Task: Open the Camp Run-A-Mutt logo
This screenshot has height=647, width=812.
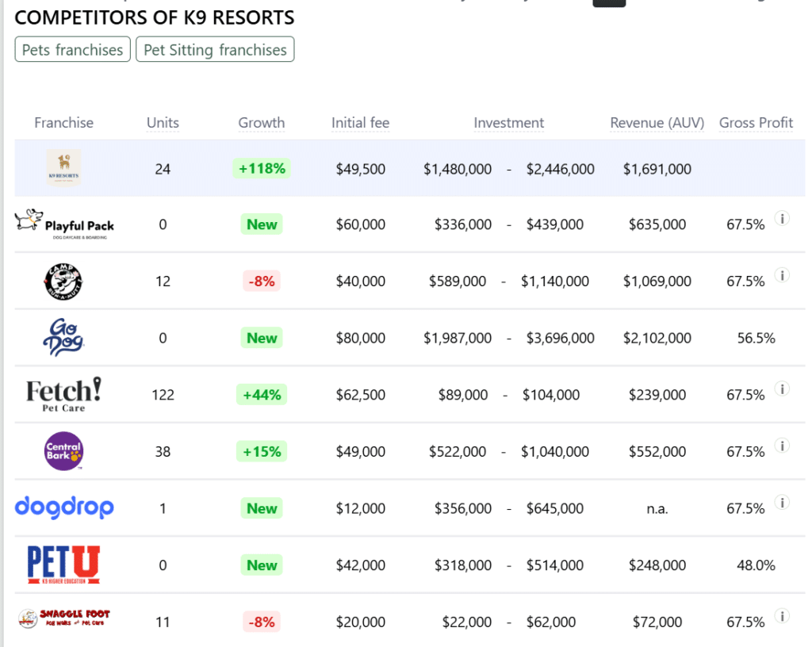Action: click(63, 281)
